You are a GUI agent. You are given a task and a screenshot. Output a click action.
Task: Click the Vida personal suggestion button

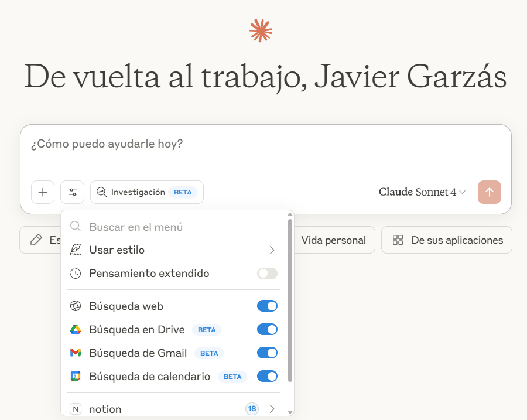click(x=333, y=240)
